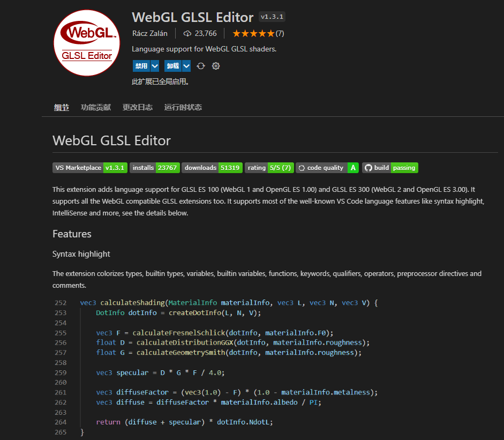Click '此扩展已全局启用。' status text
The height and width of the screenshot is (440, 504).
coord(160,81)
